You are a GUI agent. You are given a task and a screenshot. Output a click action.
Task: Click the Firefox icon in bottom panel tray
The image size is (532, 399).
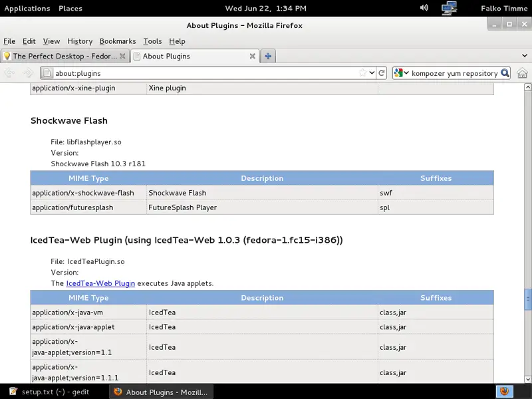coord(505,392)
